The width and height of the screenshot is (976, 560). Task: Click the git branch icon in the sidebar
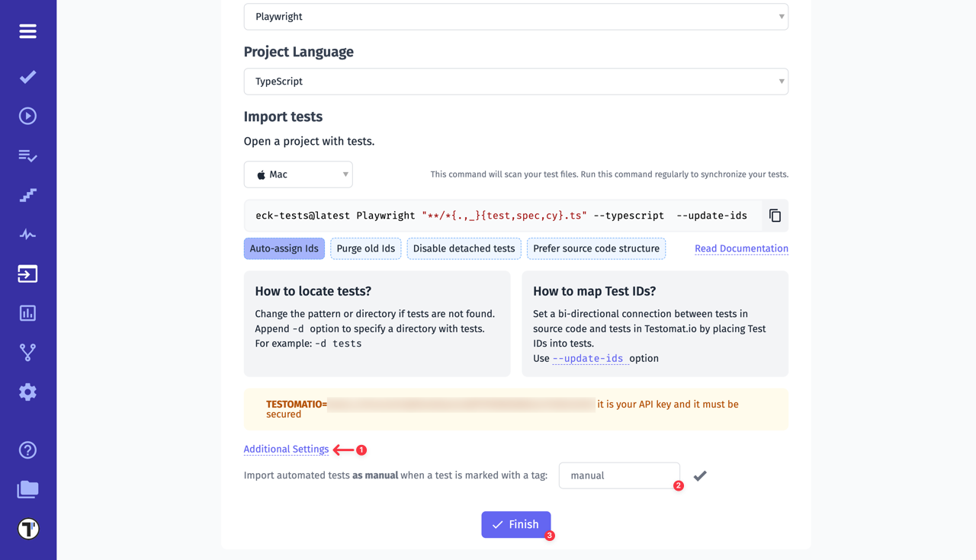click(27, 352)
